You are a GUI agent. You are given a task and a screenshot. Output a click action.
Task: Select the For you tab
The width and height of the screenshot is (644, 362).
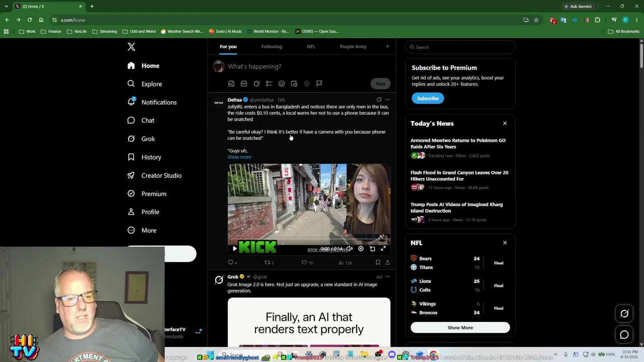(228, 47)
